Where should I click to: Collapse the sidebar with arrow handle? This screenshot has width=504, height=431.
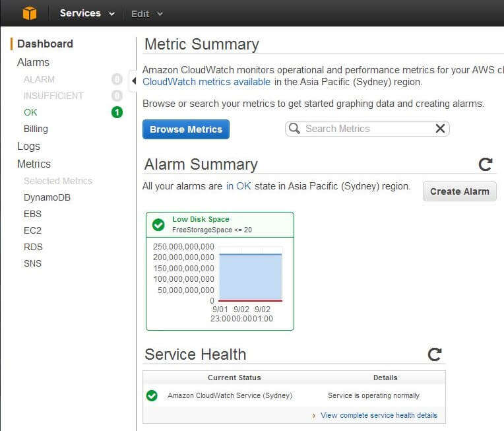tap(133, 81)
